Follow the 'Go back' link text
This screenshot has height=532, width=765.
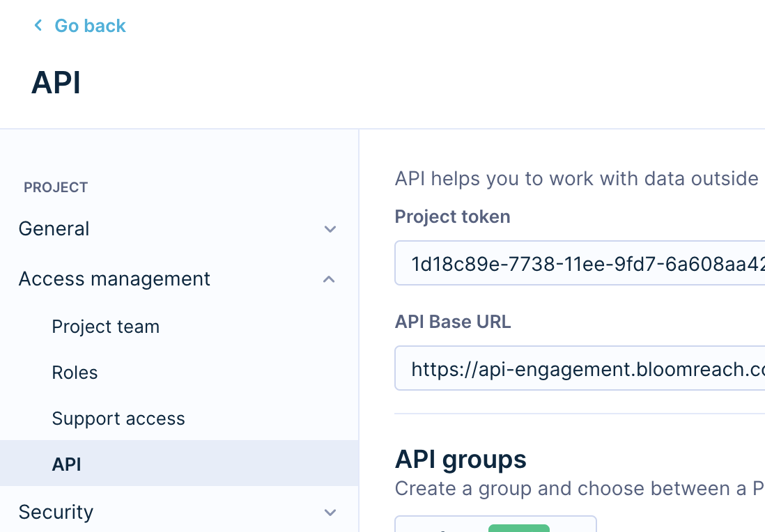point(90,26)
